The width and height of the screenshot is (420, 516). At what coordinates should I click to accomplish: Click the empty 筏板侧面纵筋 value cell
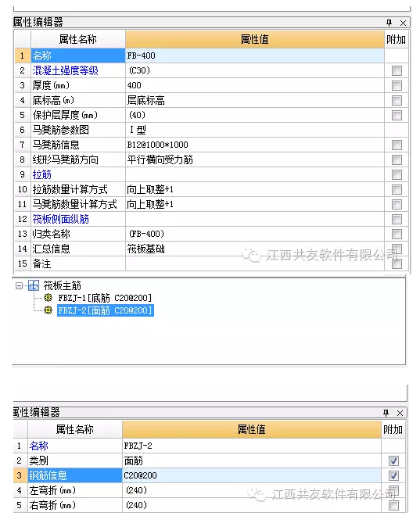click(254, 219)
